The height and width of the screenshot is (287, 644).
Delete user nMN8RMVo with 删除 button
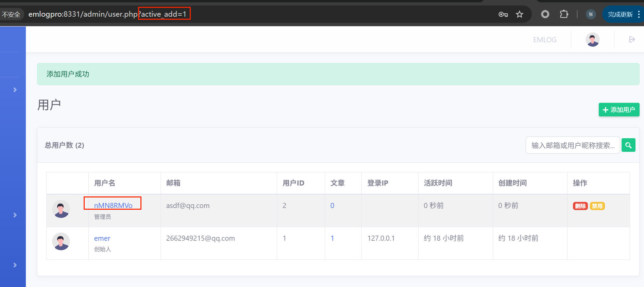tap(580, 206)
